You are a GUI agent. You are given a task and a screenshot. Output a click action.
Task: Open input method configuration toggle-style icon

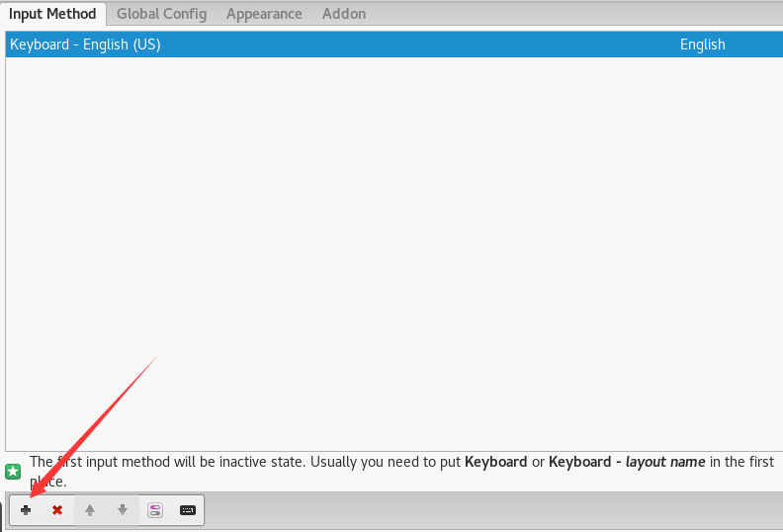155,510
